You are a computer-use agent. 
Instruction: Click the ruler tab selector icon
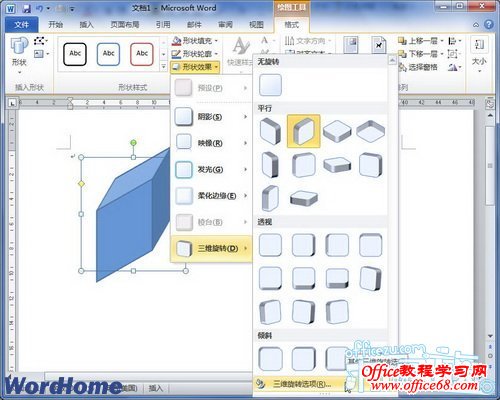tap(12, 103)
